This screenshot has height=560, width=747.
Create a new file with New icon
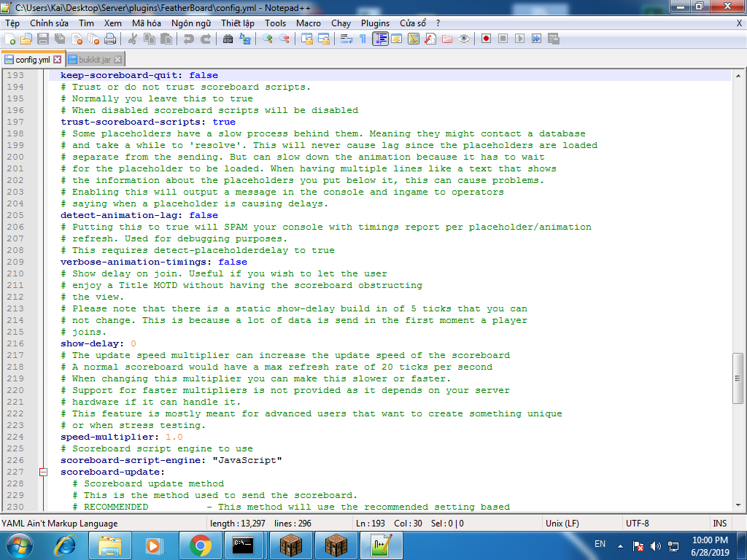click(9, 39)
